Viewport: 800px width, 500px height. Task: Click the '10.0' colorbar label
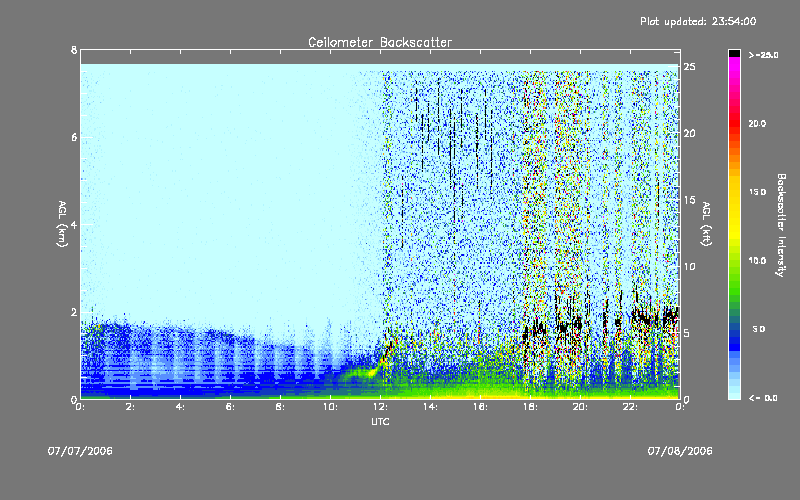click(757, 261)
